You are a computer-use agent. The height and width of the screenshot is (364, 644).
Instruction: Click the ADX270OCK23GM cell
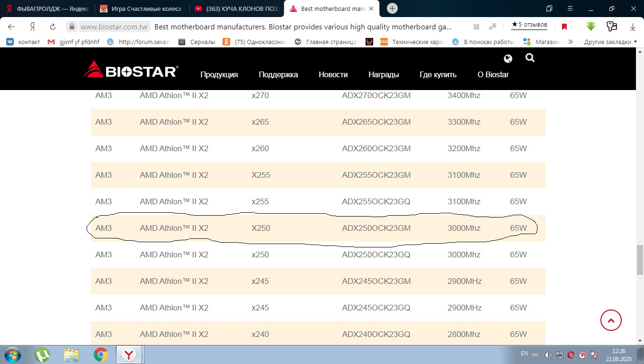pyautogui.click(x=376, y=95)
